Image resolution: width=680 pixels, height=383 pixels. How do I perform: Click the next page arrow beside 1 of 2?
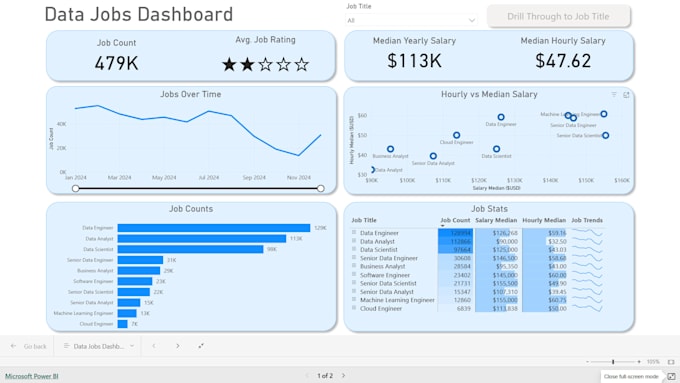(x=343, y=376)
